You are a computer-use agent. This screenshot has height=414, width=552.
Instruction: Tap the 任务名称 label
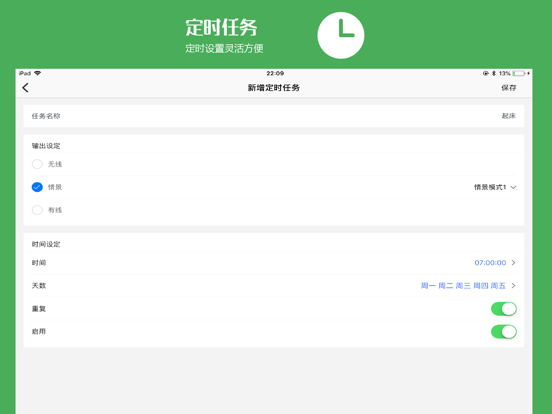pos(46,116)
